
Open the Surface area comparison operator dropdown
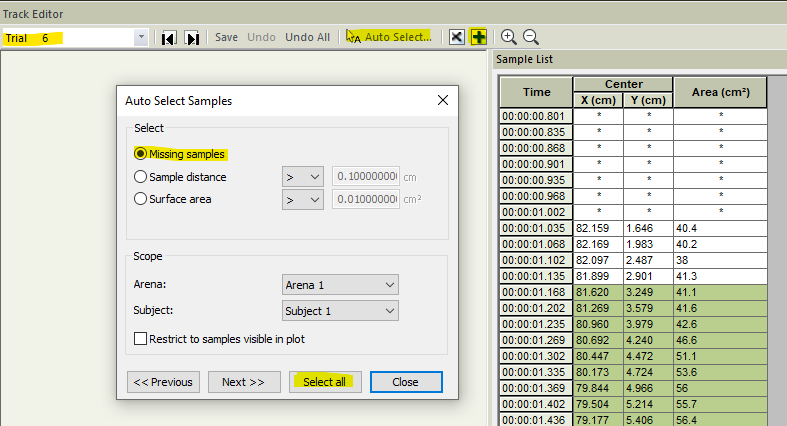click(303, 200)
